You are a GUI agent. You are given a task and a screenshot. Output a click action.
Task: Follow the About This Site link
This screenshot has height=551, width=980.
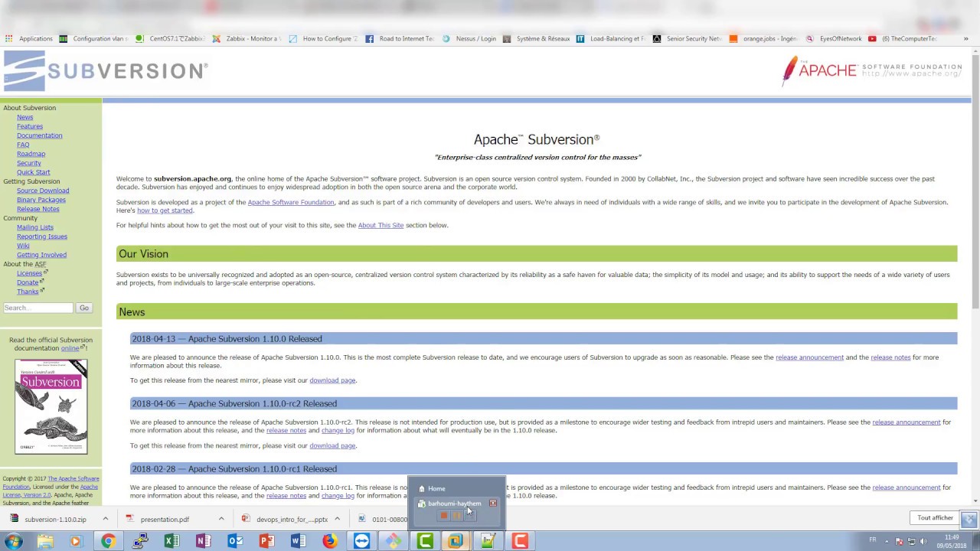click(381, 225)
